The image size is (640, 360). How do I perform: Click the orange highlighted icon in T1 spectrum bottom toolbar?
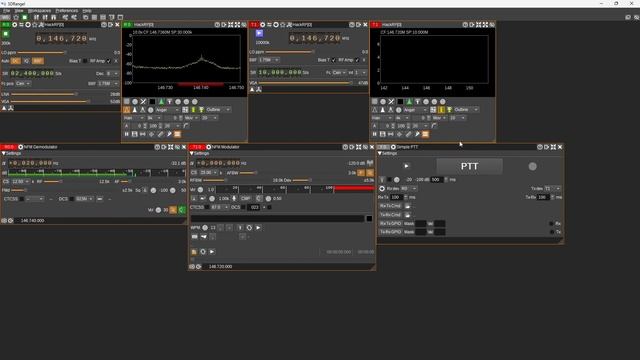point(425,134)
